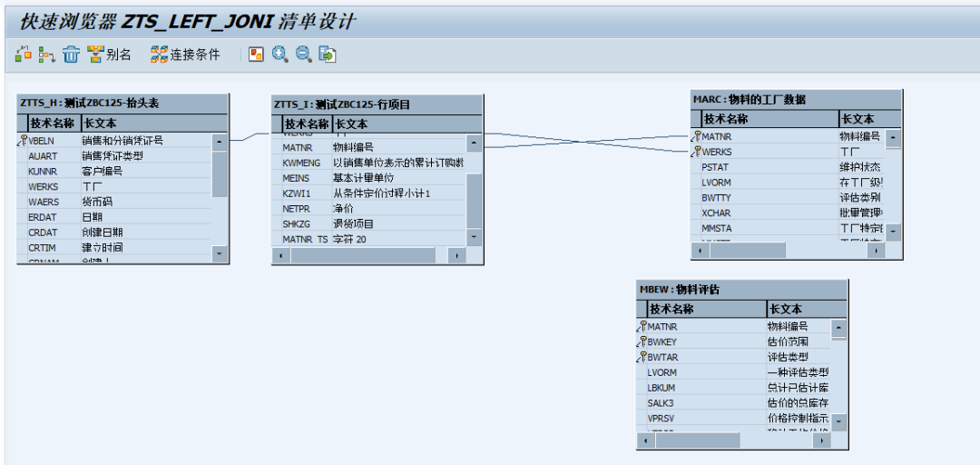Click 长文本 column header in MARC
Viewport: 980px width, 465px height.
click(870, 118)
